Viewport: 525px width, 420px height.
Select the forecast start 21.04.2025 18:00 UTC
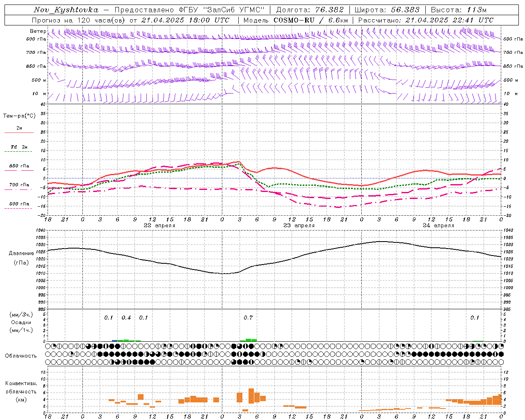pyautogui.click(x=185, y=20)
